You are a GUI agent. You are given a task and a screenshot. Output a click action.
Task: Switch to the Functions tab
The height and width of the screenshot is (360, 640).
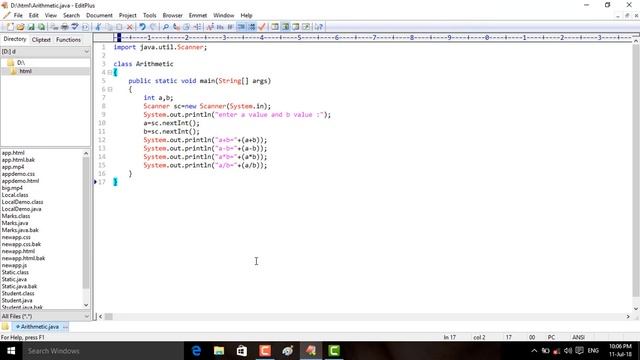click(x=69, y=40)
